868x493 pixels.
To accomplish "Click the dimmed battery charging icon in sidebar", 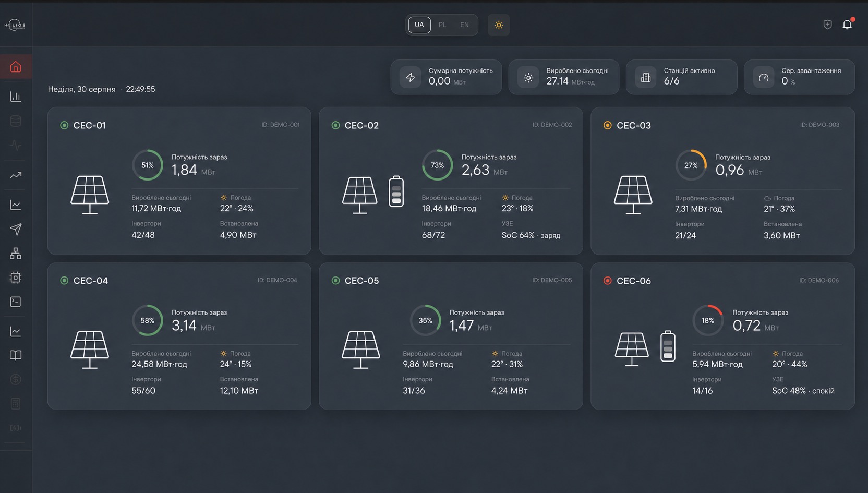I will [x=16, y=428].
